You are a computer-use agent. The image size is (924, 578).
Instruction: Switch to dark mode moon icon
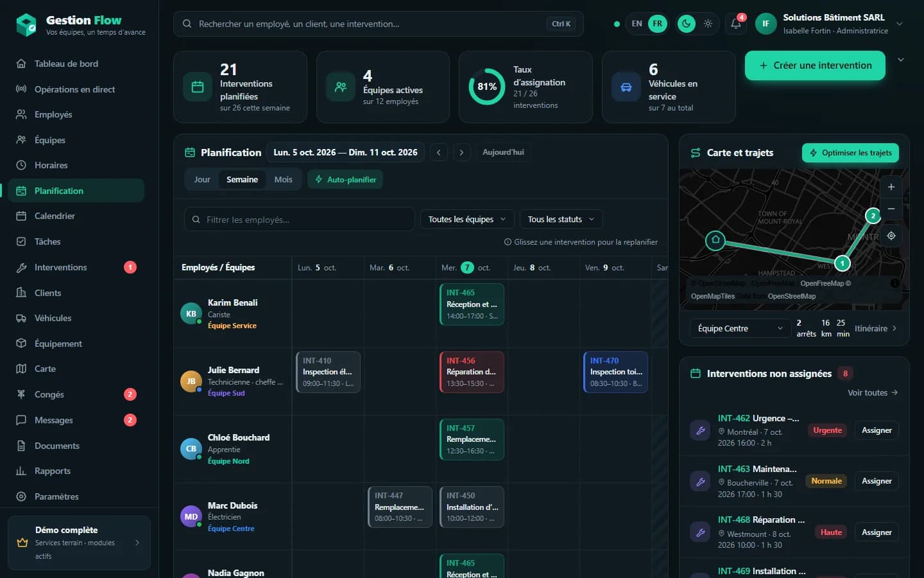tap(687, 24)
